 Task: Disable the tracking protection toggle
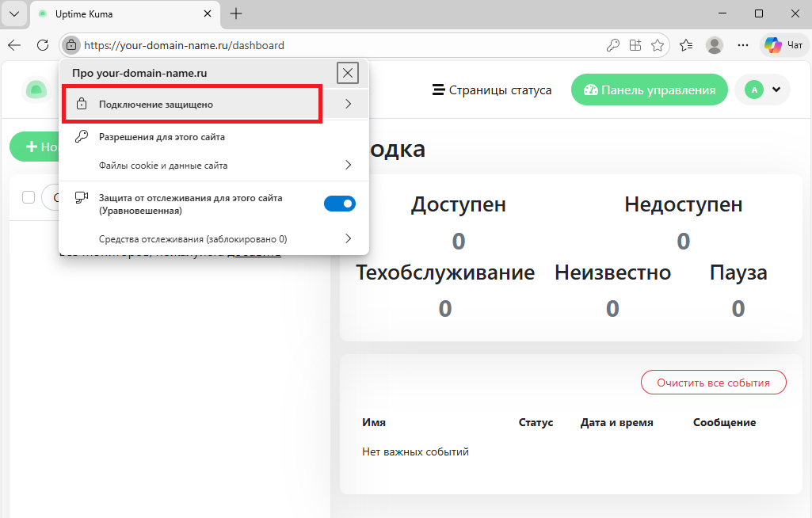[339, 204]
